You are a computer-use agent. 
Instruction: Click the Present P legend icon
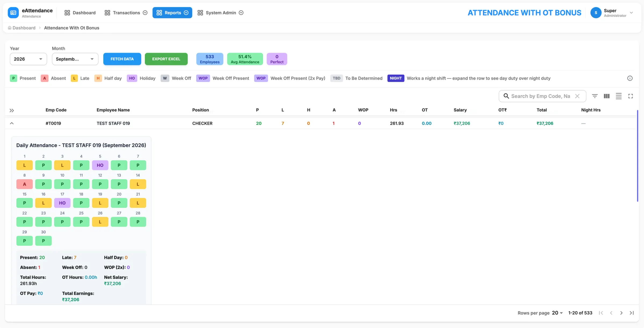[x=13, y=78]
